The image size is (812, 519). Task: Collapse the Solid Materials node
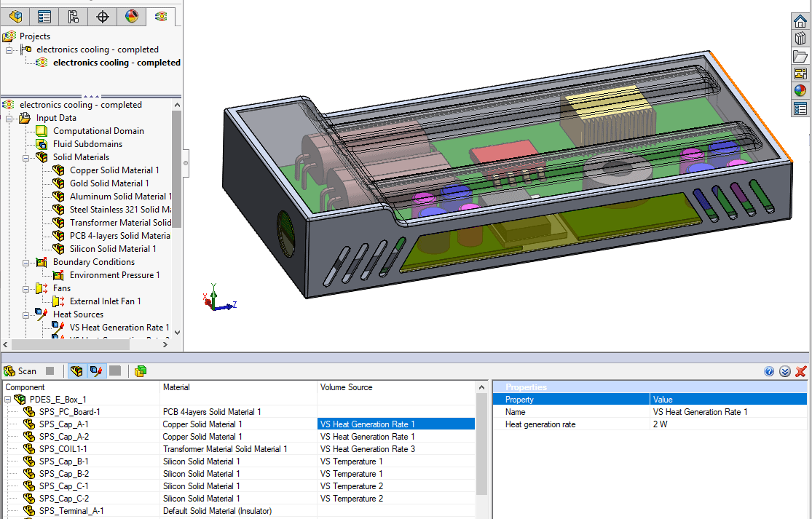[25, 158]
